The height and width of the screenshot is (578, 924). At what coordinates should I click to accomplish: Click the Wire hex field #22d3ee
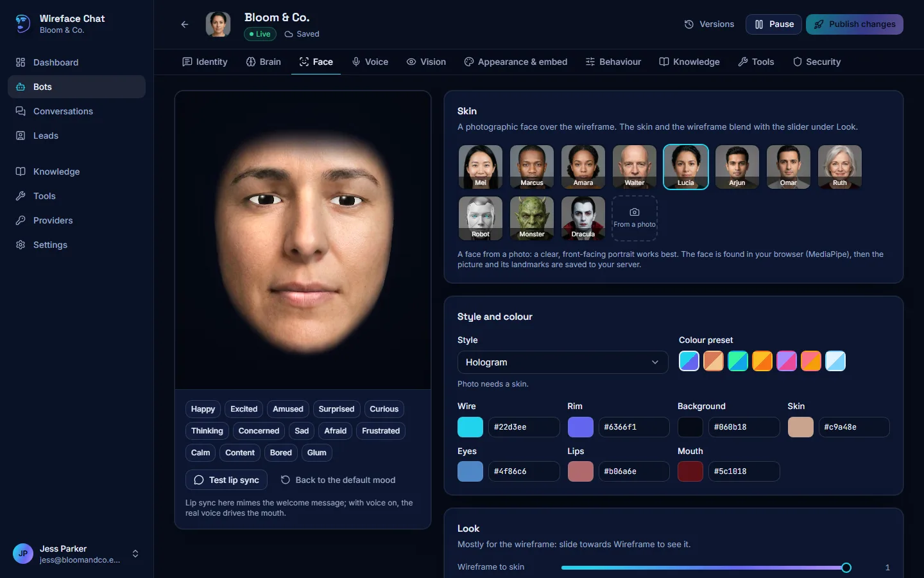point(524,427)
